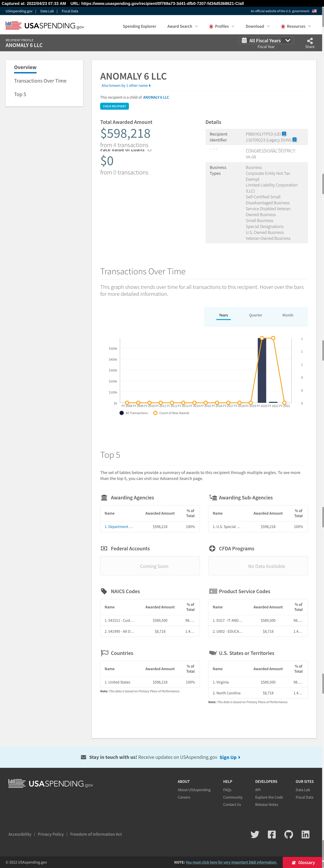Image resolution: width=324 pixels, height=868 pixels.
Task: Switch chart to Month tab
Action: (x=287, y=315)
